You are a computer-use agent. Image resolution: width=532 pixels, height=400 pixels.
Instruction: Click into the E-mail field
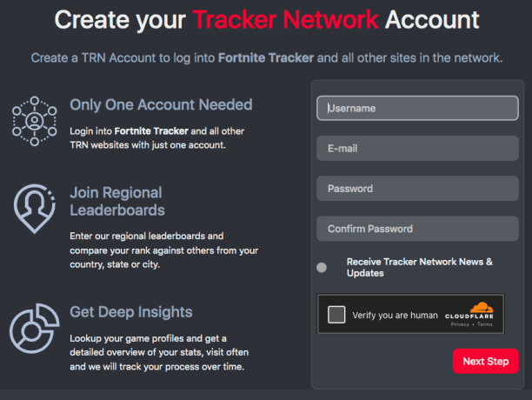[417, 149]
